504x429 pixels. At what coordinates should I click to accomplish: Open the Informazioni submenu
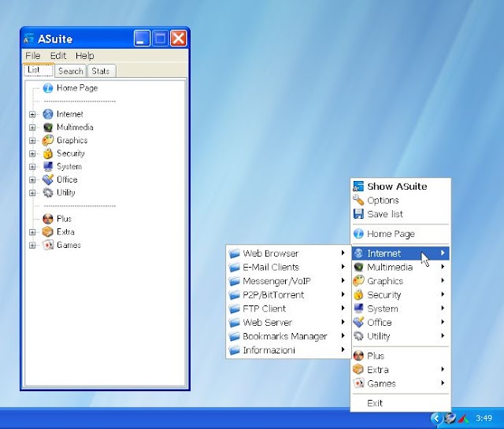click(x=288, y=350)
